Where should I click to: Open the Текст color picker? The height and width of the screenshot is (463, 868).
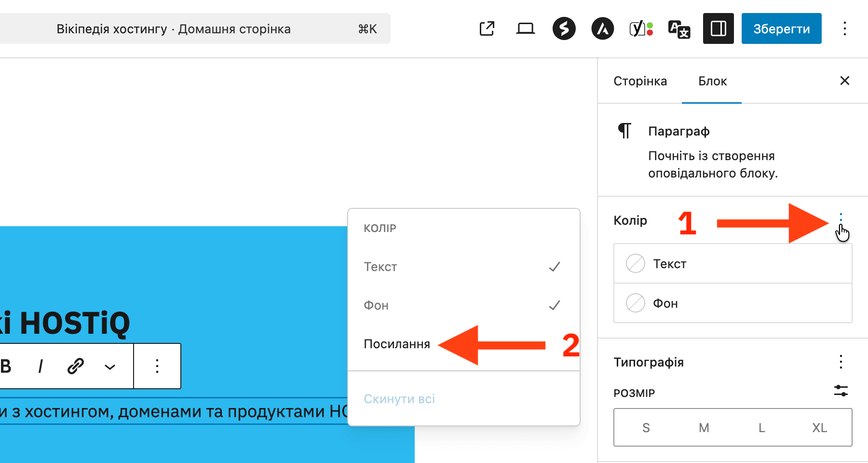732,263
